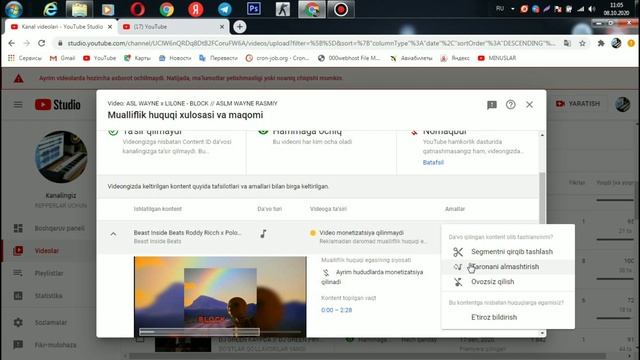The image size is (640, 360).
Task: Launch Photoshop from the taskbar
Action: (x=253, y=9)
